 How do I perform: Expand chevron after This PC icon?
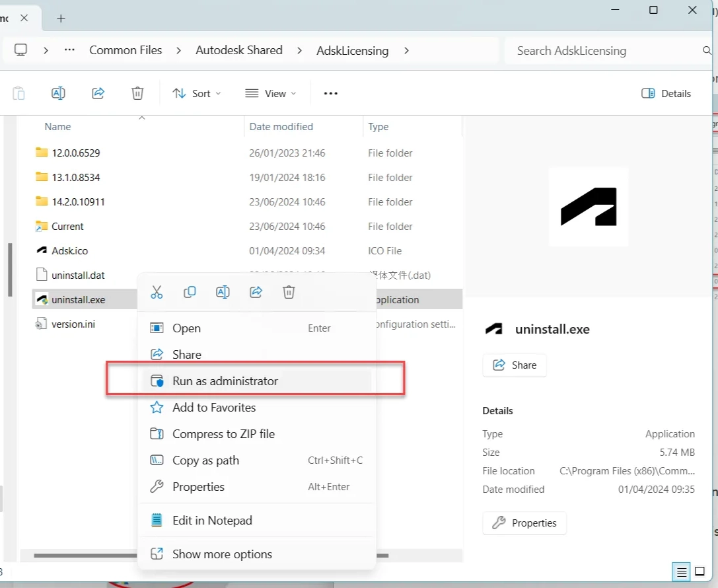tap(46, 50)
